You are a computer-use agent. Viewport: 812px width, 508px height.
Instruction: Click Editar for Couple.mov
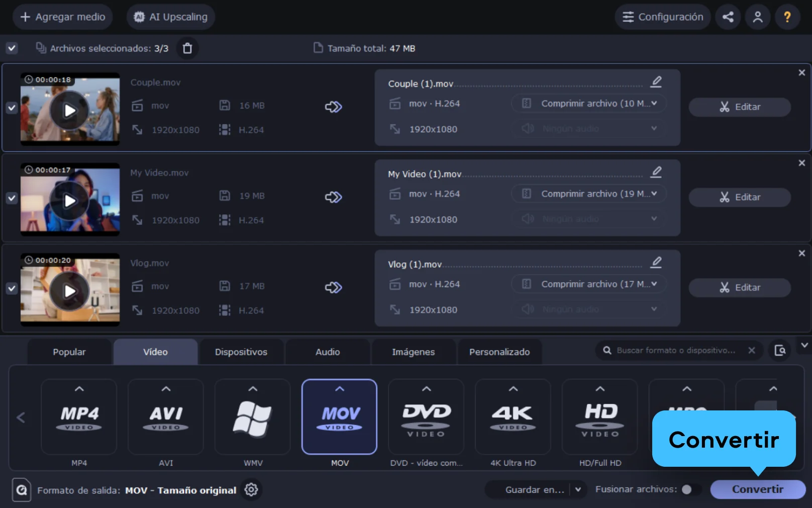(x=740, y=107)
